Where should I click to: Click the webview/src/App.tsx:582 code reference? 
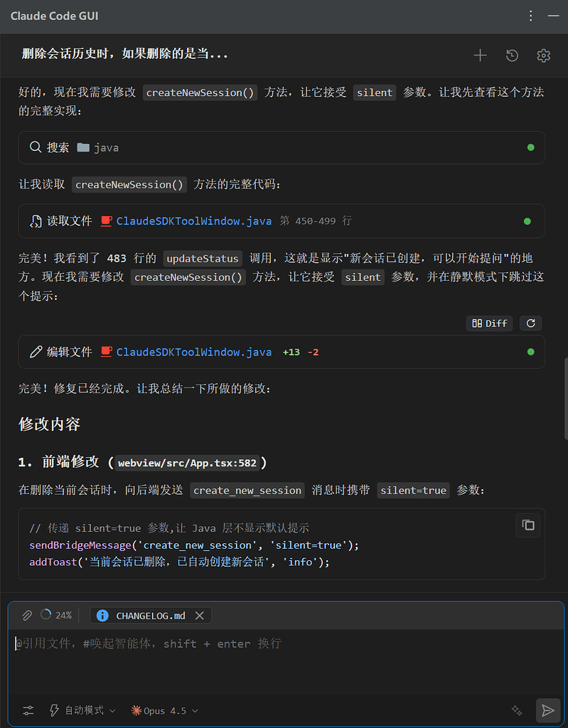click(187, 463)
